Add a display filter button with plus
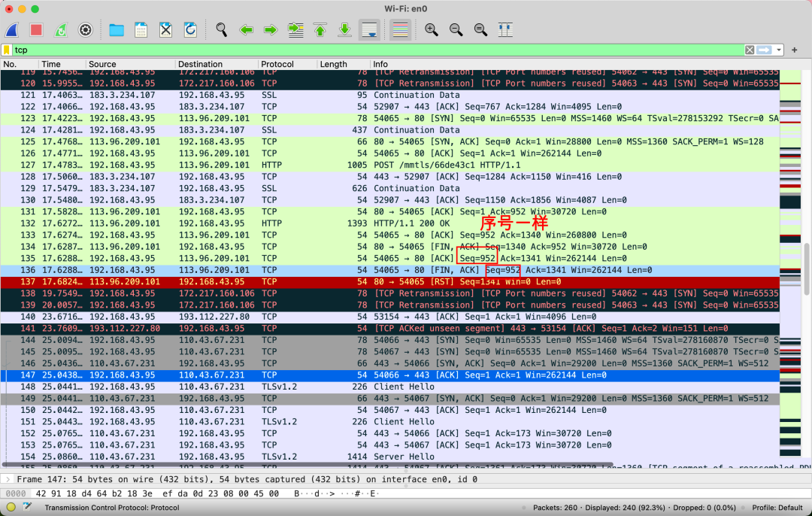This screenshot has height=516, width=812. [x=795, y=50]
